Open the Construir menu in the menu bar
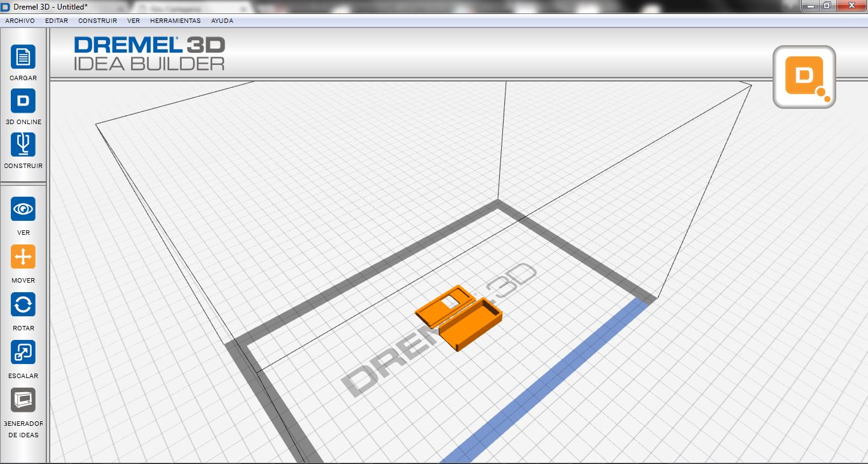This screenshot has width=868, height=464. [97, 20]
